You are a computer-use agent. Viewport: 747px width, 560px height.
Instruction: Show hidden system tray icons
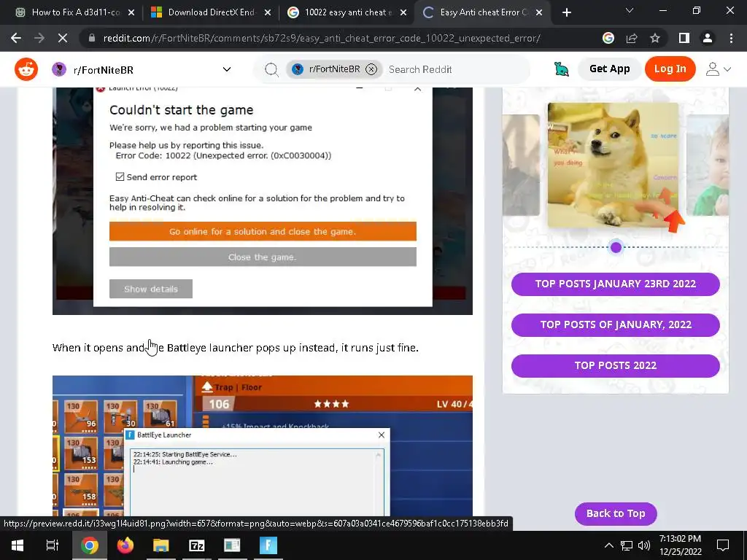[x=609, y=545]
